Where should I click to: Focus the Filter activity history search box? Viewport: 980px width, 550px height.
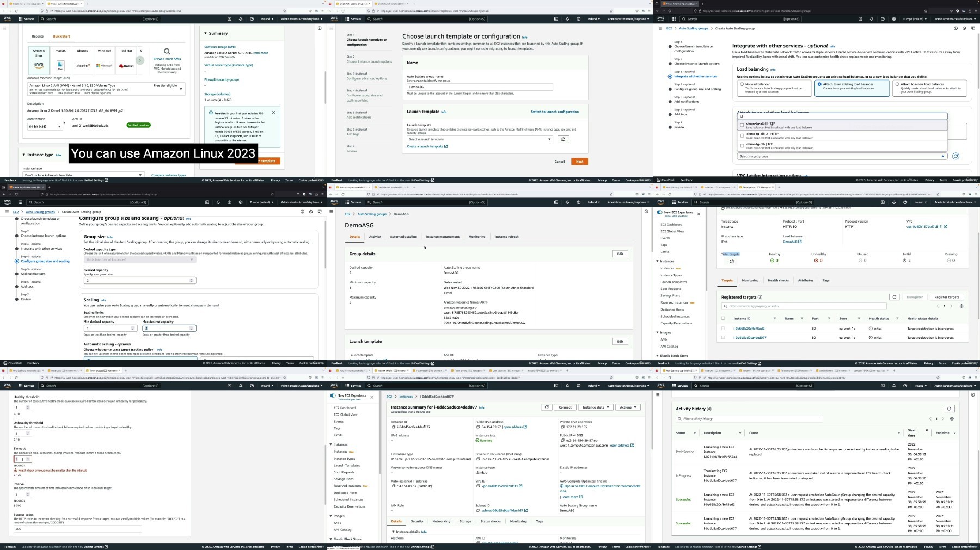749,419
